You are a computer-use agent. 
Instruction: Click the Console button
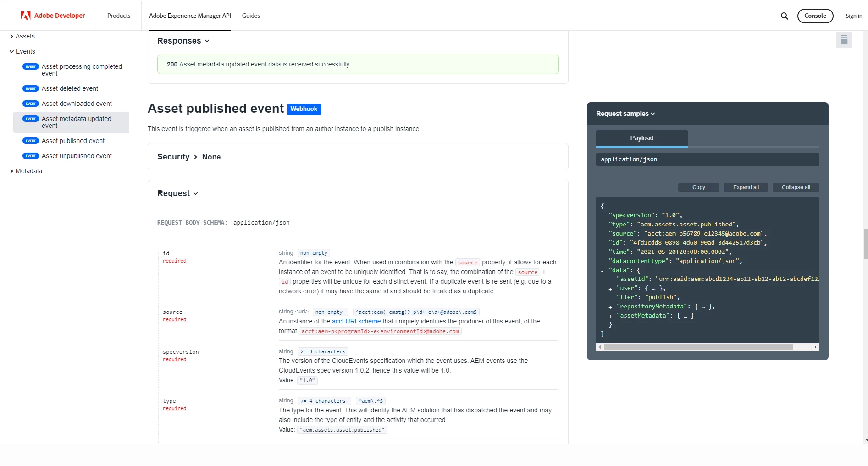click(x=815, y=16)
